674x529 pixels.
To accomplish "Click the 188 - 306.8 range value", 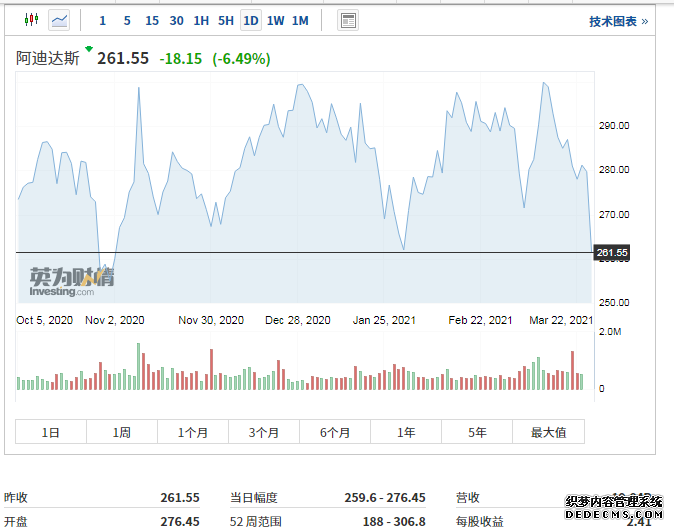I will point(394,521).
